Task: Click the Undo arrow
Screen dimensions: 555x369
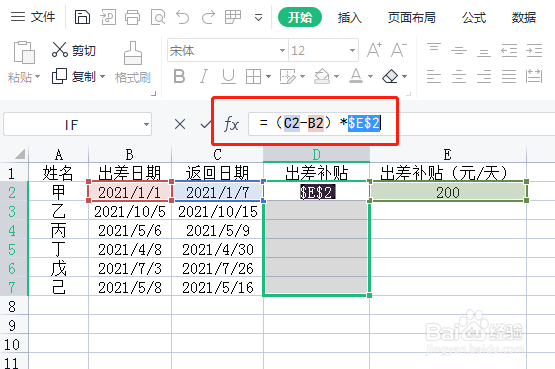Action: coord(183,17)
